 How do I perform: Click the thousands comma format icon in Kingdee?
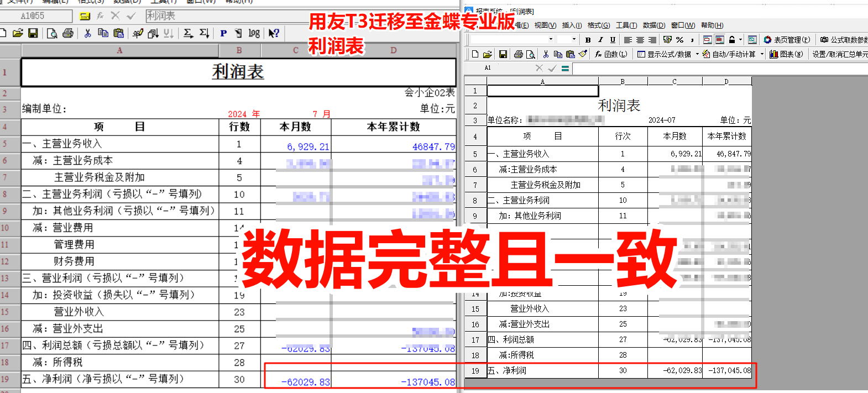click(692, 40)
